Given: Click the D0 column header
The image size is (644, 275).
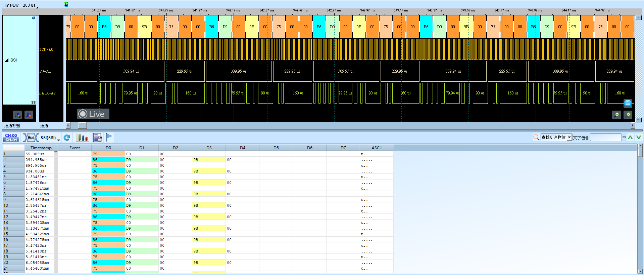Looking at the screenshot, I should (108, 148).
